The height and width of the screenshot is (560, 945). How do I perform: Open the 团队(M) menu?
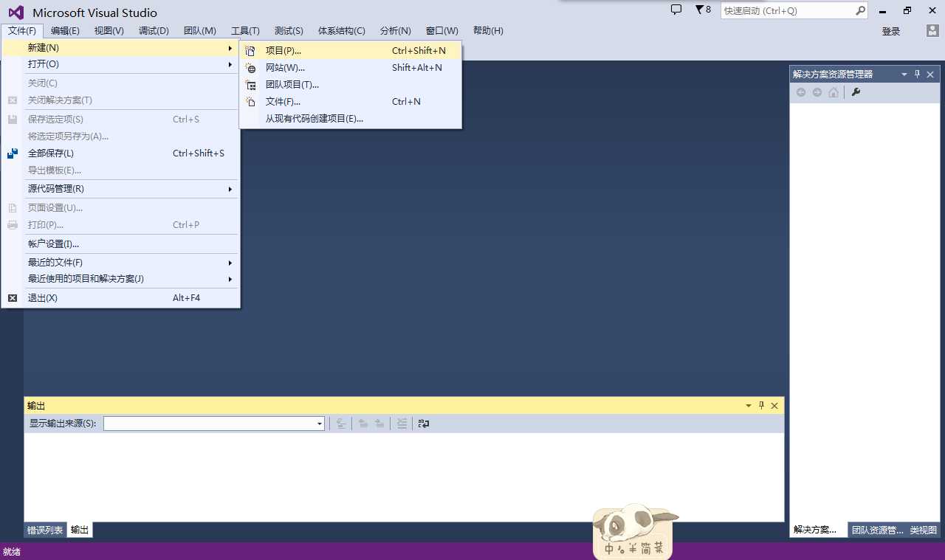point(200,31)
